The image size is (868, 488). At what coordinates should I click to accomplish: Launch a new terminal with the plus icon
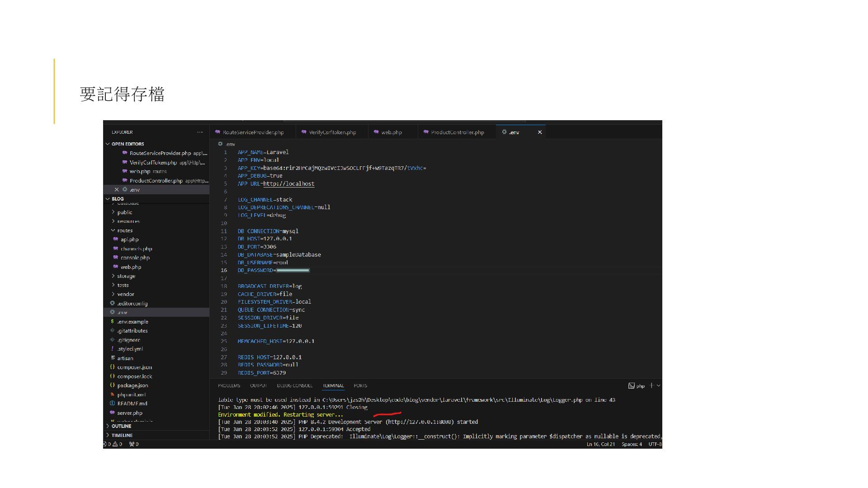click(651, 385)
